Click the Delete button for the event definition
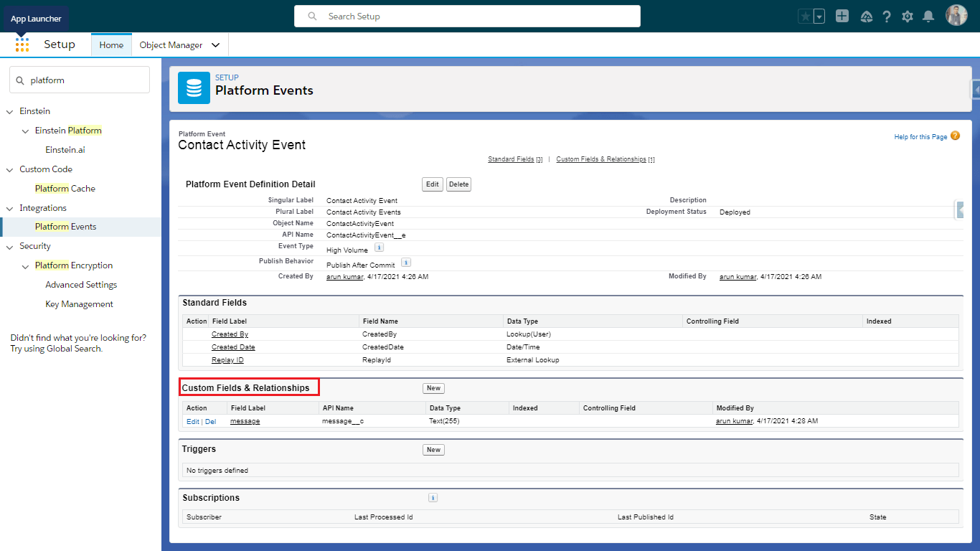 click(x=458, y=184)
